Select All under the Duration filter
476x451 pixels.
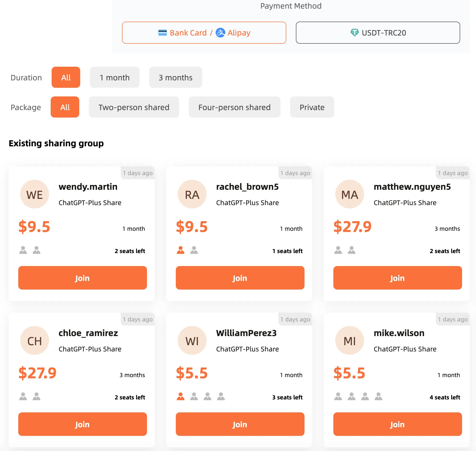pos(66,77)
